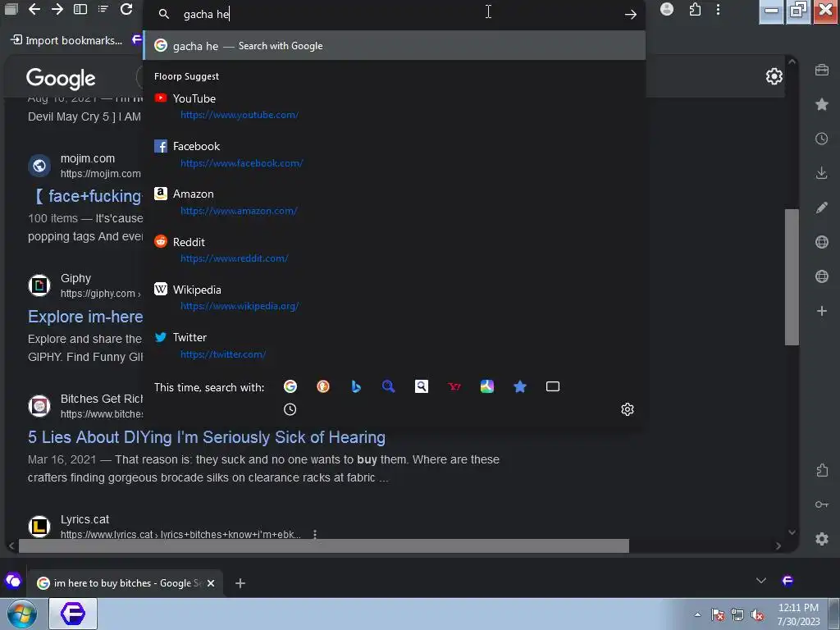Search with the colorful gradient engine icon
Image resolution: width=840 pixels, height=630 pixels.
487,386
